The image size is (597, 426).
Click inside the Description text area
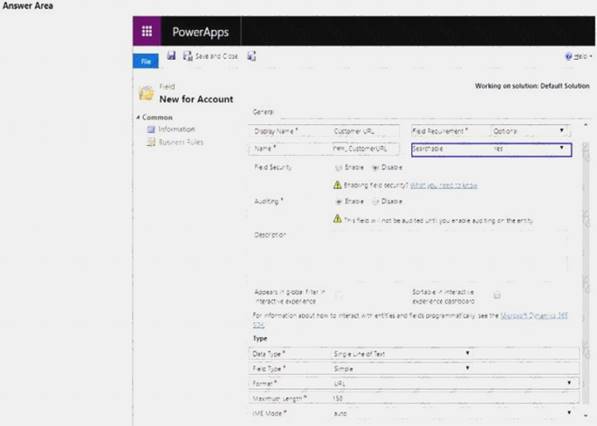[449, 251]
